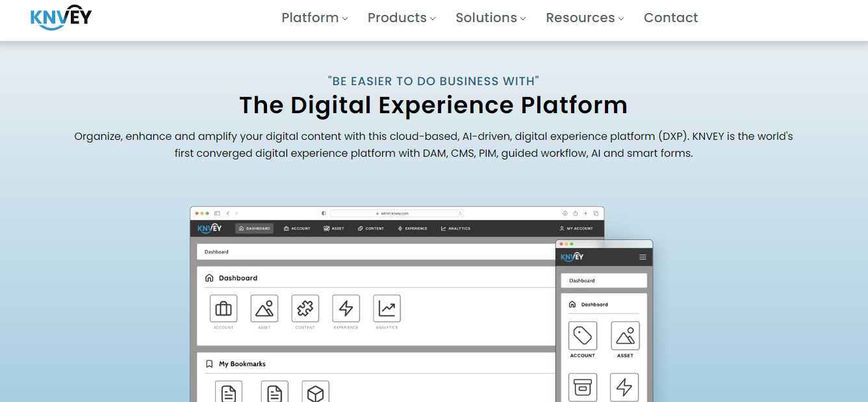Screen dimensions: 868x402
Task: Open MY ACCOUNT in the admin bar
Action: coord(576,228)
